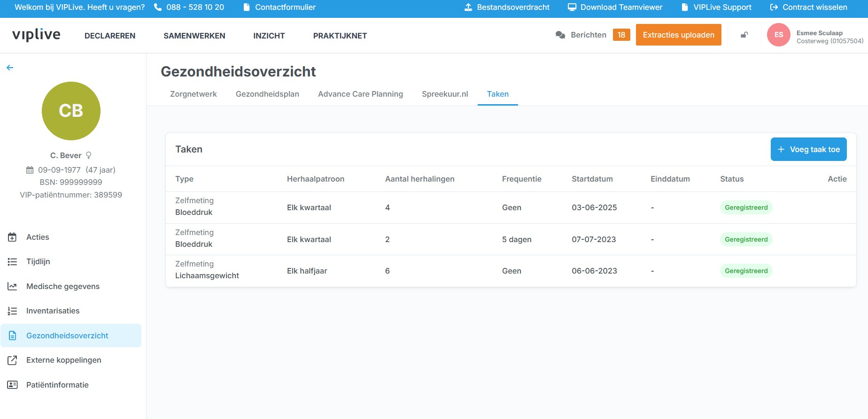Click the Patiëntinformatie ID card icon
This screenshot has width=868, height=419.
[x=13, y=385]
